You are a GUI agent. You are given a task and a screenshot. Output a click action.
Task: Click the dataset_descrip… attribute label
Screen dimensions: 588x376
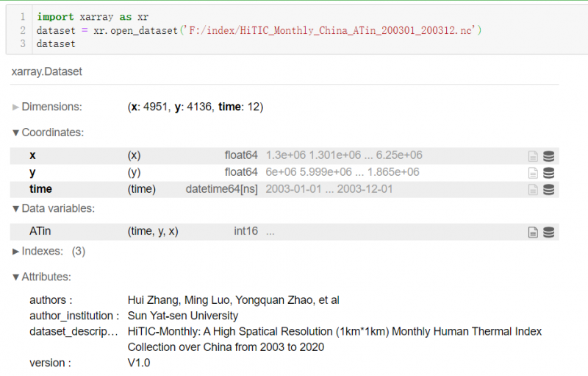click(73, 332)
